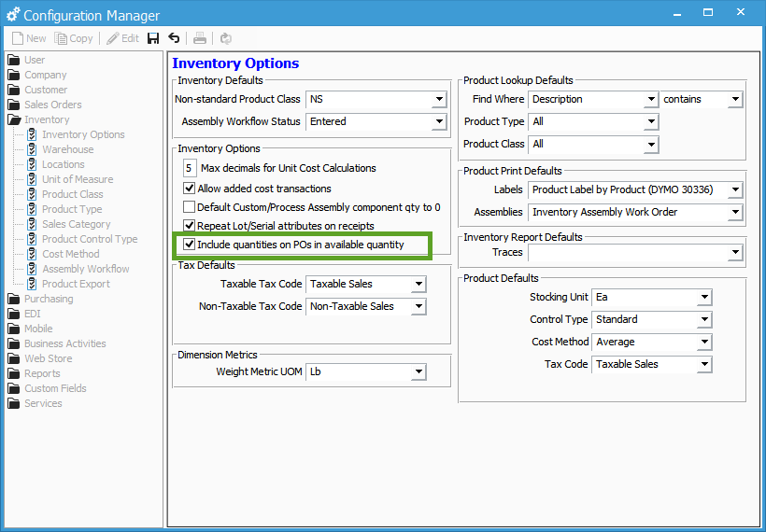Open Find Where Description dropdown
Image resolution: width=766 pixels, height=532 pixels.
pyautogui.click(x=651, y=99)
